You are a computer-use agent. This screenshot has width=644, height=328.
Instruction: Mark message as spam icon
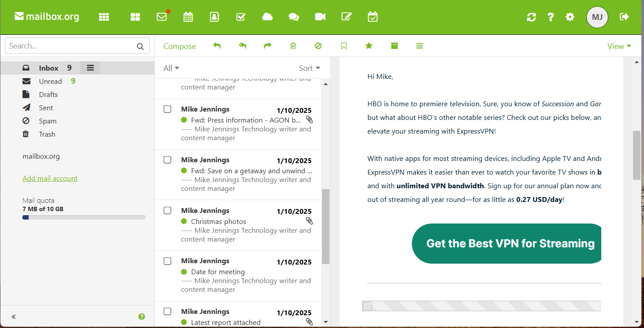[x=318, y=46]
